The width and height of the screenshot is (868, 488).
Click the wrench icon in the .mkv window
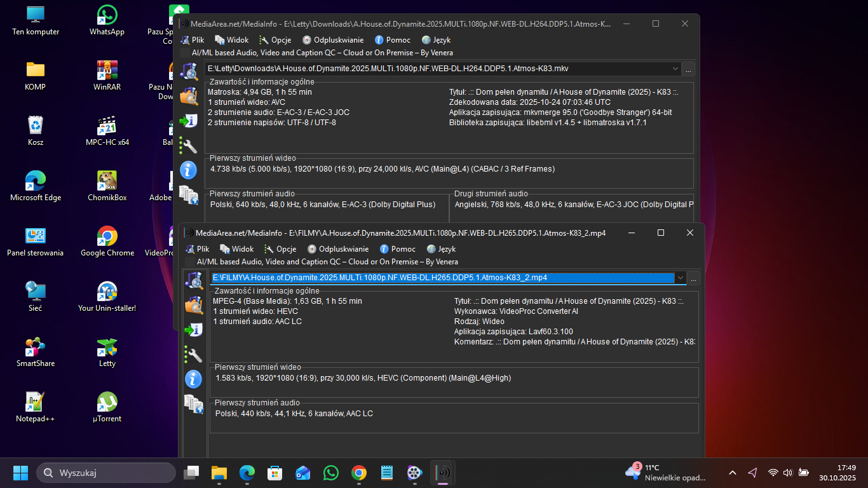coord(188,145)
